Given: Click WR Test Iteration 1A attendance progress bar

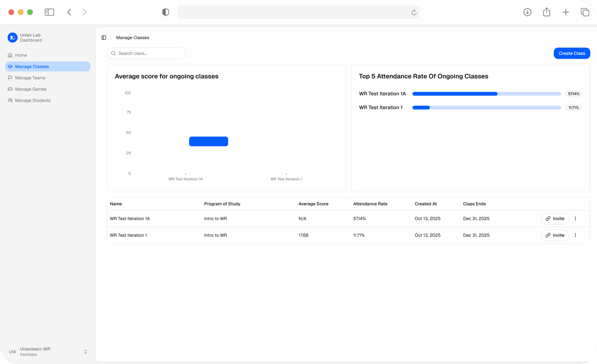Looking at the screenshot, I should tap(486, 94).
